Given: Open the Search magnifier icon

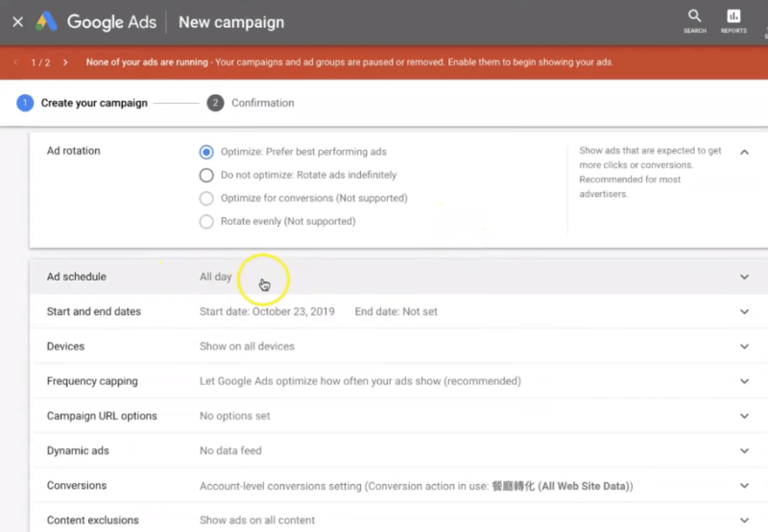Looking at the screenshot, I should [x=694, y=16].
